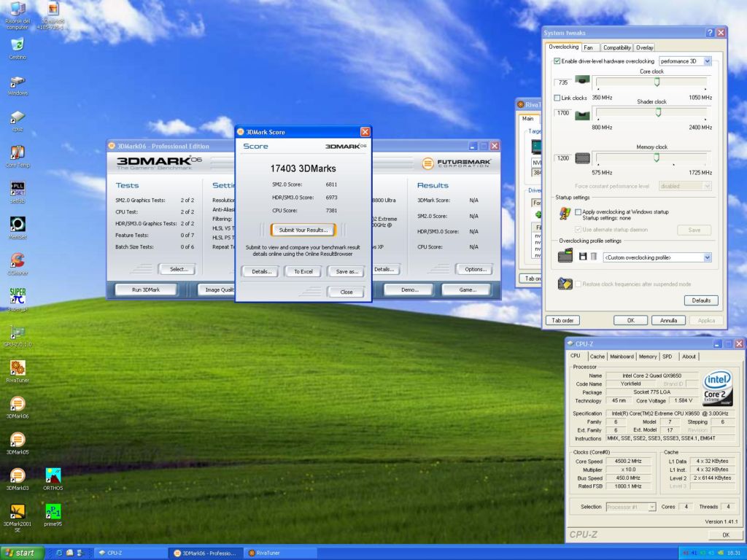The height and width of the screenshot is (560, 747).
Task: Click the Core clock slider thumb
Action: coord(657,82)
